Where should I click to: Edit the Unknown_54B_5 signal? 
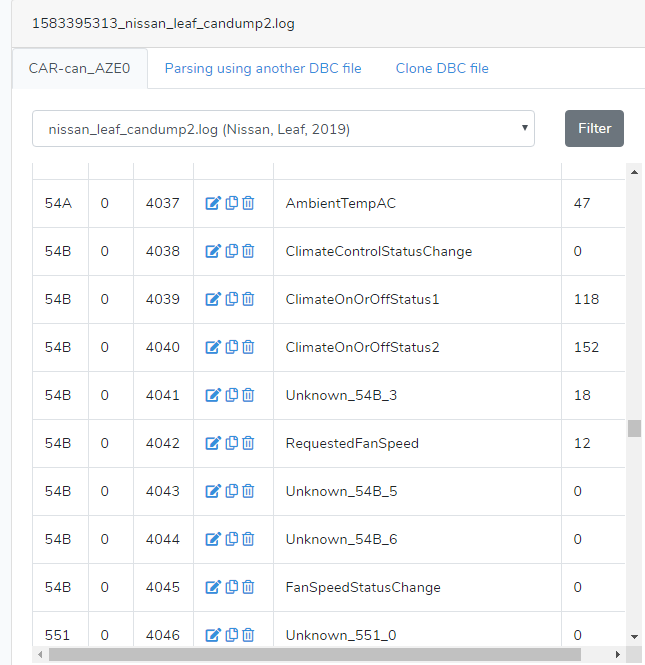tap(212, 491)
